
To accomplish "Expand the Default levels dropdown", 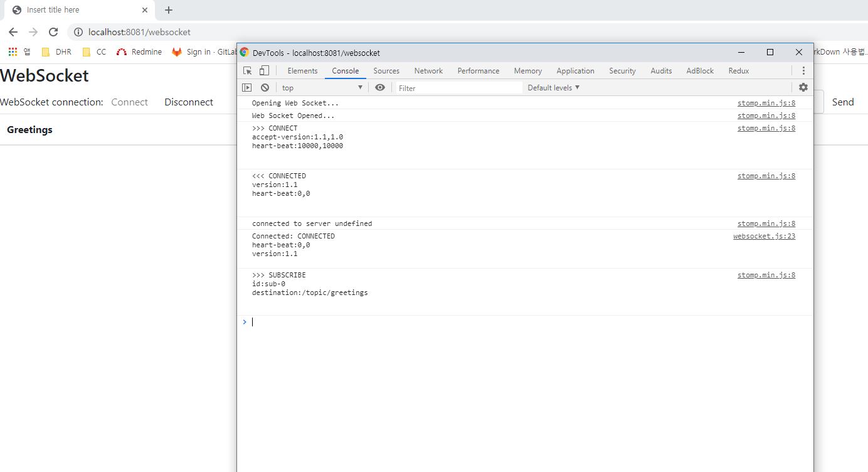I will click(x=554, y=88).
